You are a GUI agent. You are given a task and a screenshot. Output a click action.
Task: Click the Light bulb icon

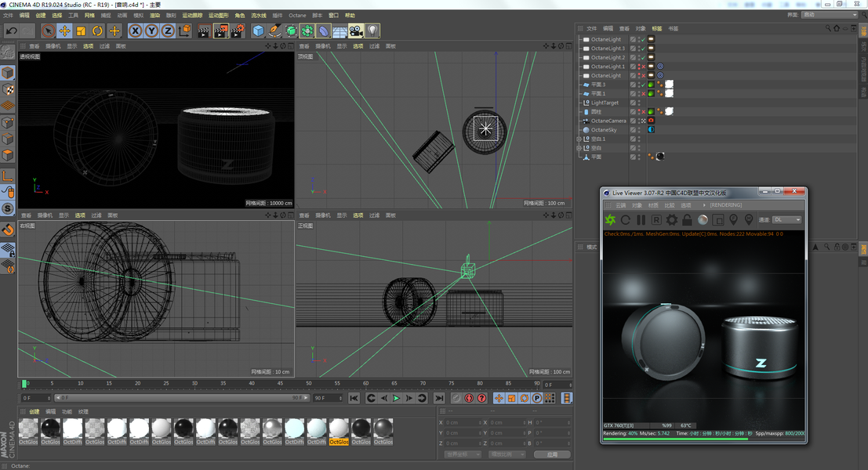point(372,31)
